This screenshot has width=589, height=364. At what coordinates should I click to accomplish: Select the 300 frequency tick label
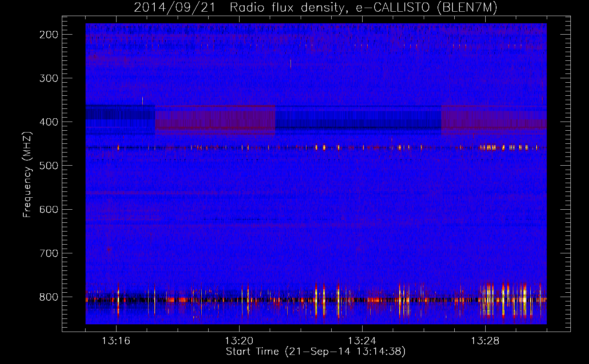(x=49, y=78)
